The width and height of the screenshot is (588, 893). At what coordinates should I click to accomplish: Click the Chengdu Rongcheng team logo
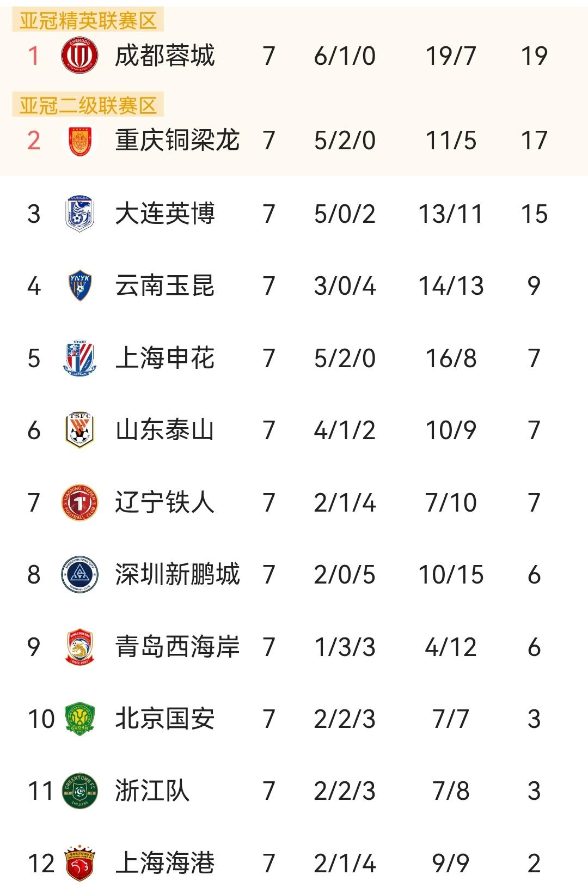point(79,56)
